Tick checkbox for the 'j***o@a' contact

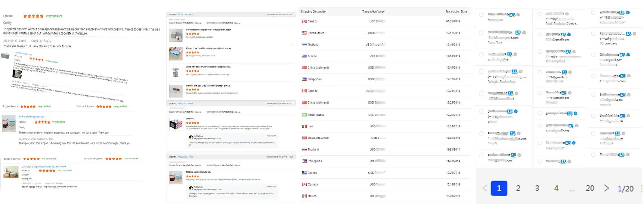point(540,52)
